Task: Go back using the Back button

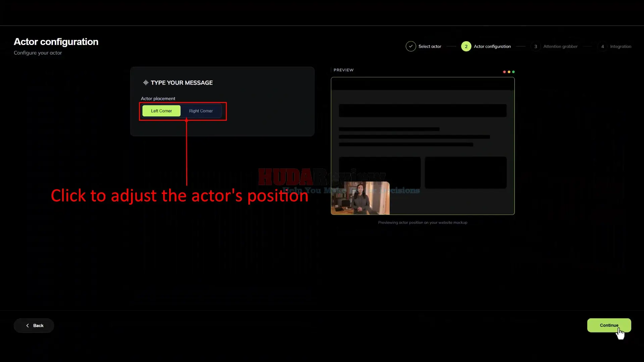Action: [34, 325]
